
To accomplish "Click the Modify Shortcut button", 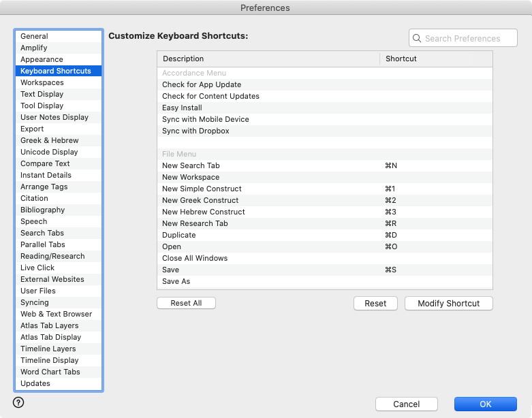I will [448, 304].
